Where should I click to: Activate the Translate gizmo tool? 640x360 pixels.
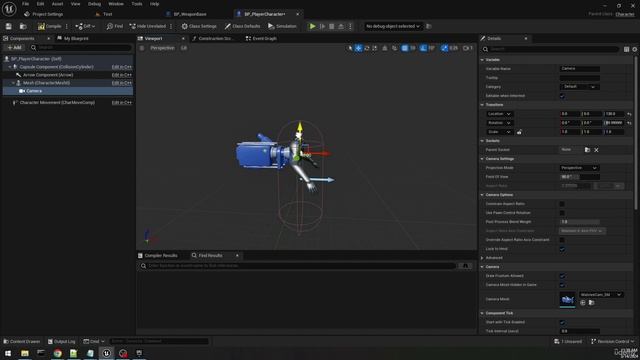pos(358,48)
